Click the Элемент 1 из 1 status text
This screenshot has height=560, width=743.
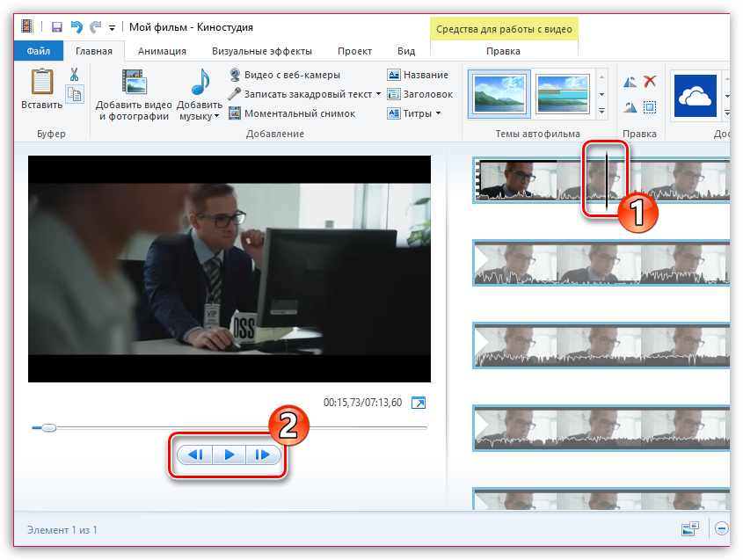pyautogui.click(x=62, y=530)
